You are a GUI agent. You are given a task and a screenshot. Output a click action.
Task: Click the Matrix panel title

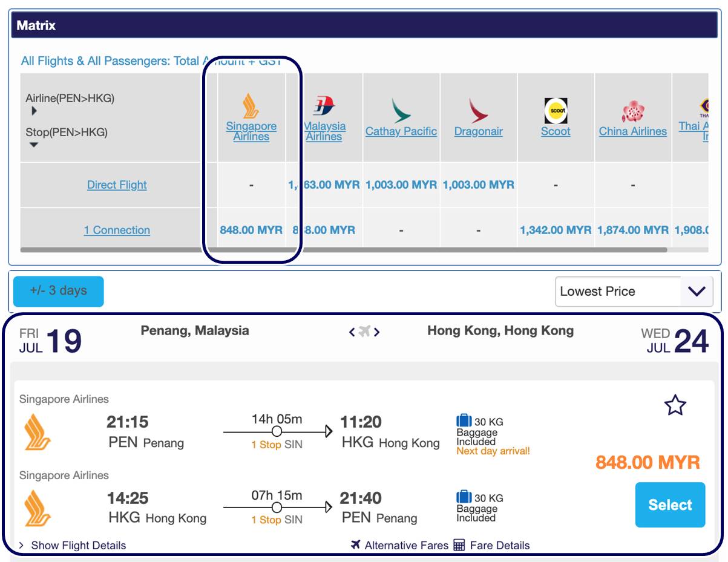[x=36, y=25]
